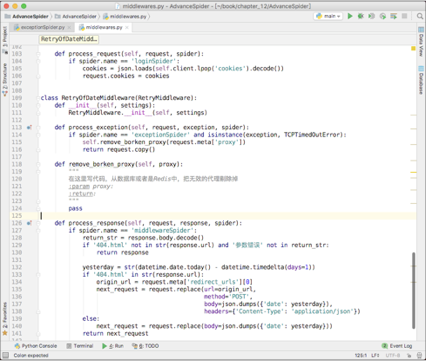
Task: Place cursor on 'TCPTimedOutError' on line 114
Action: click(x=313, y=135)
